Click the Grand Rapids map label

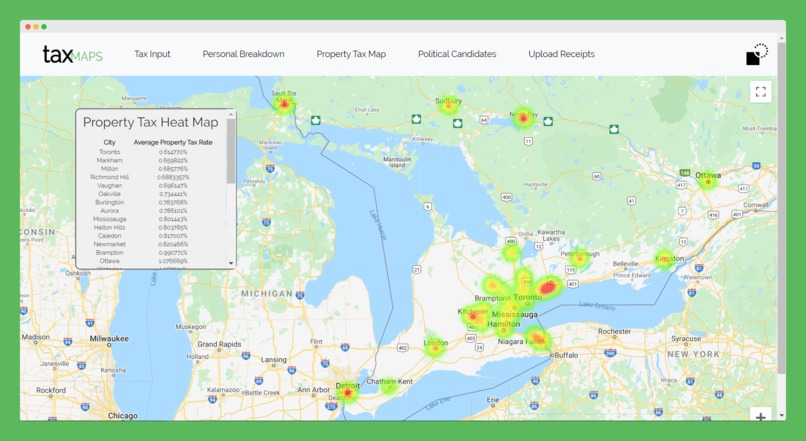click(219, 344)
